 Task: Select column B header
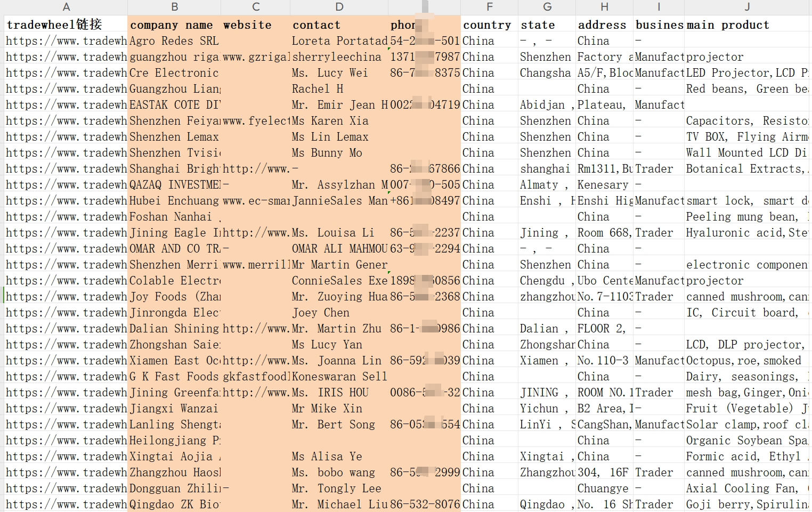[x=174, y=7]
